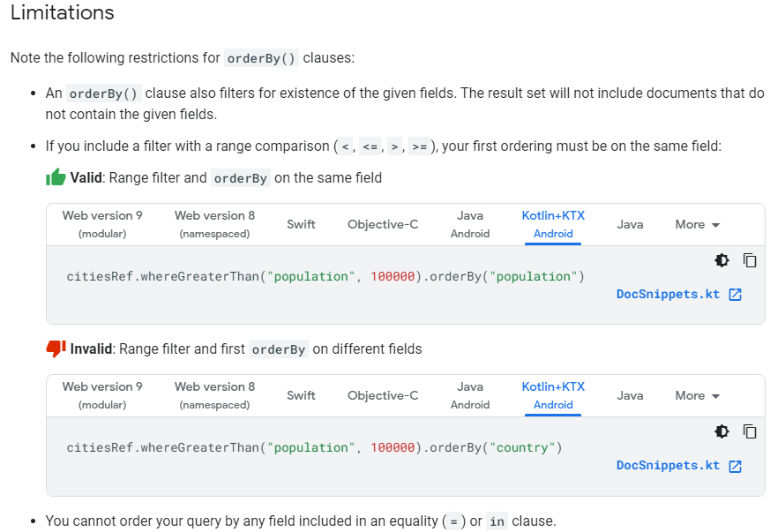Expand More dropdown in second code block
Screen dimensions: 770x532
tap(698, 395)
